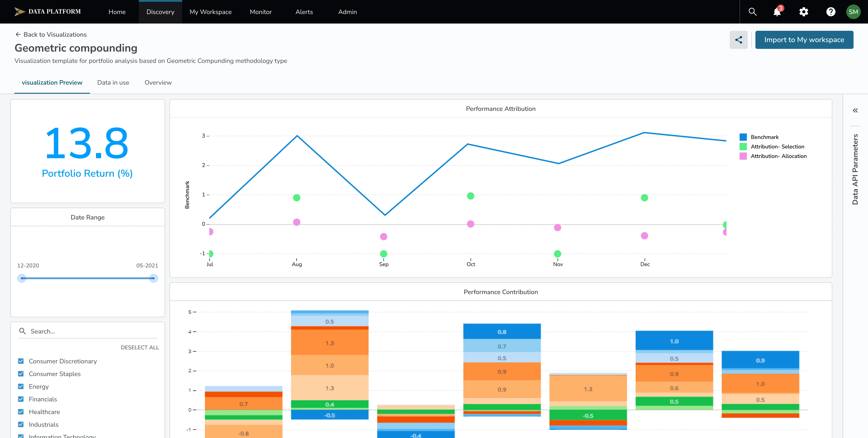This screenshot has height=438, width=868.
Task: Open My Workspace navigation item
Action: pos(211,12)
